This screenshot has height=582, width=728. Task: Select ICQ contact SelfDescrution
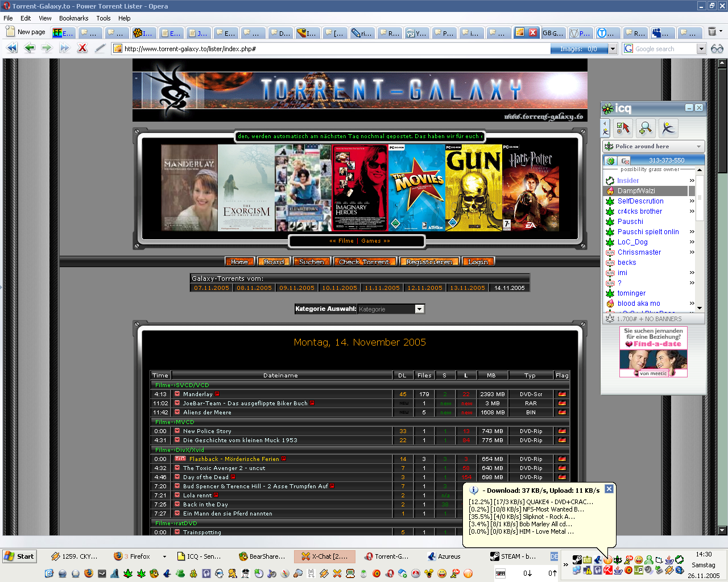(640, 201)
